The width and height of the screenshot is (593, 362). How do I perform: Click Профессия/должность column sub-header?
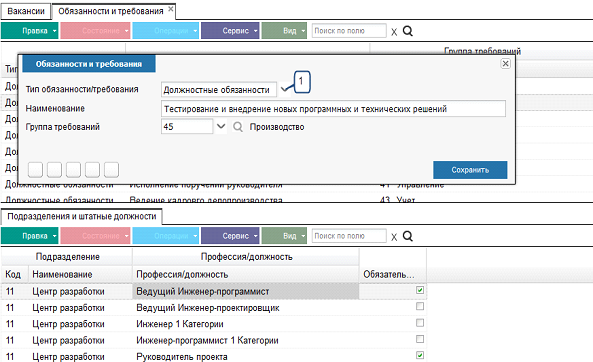pyautogui.click(x=245, y=274)
